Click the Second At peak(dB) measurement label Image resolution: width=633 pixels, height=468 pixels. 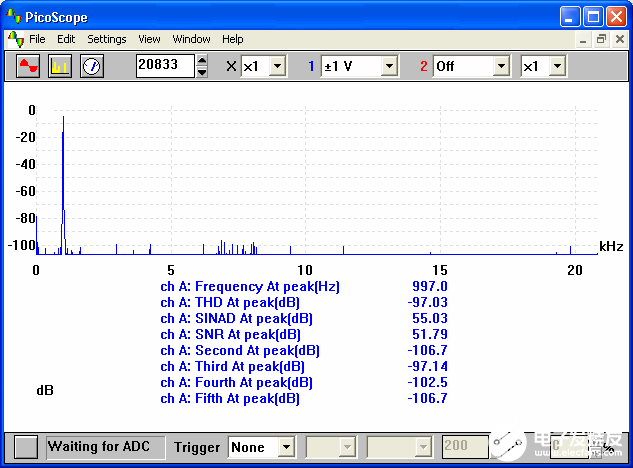pos(240,350)
